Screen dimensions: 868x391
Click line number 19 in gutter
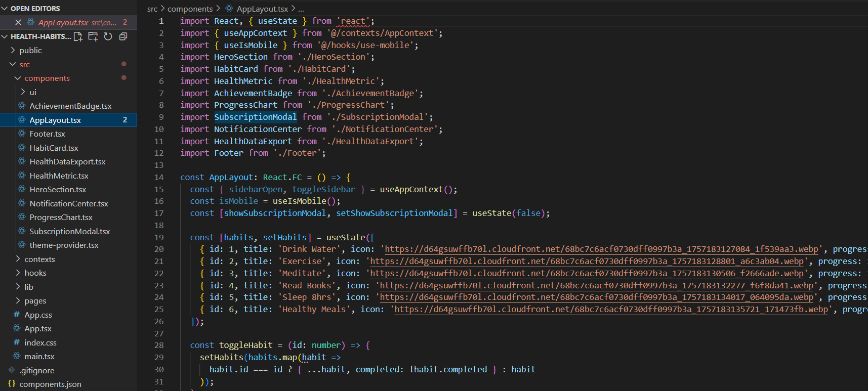(159, 237)
